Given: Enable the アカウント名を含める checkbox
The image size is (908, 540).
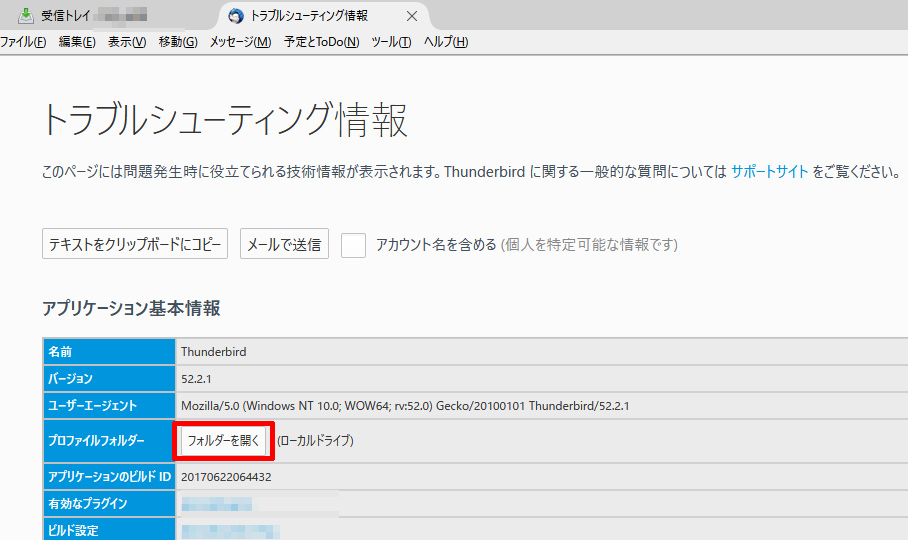Looking at the screenshot, I should coord(353,245).
